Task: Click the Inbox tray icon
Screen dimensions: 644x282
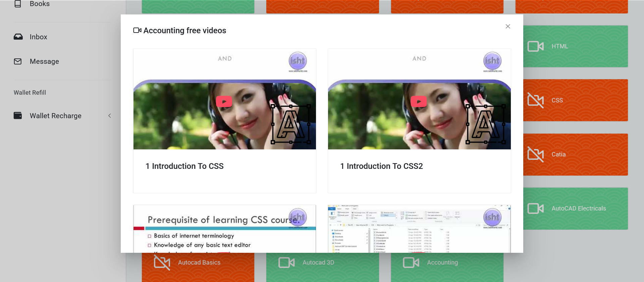Action: (x=18, y=37)
